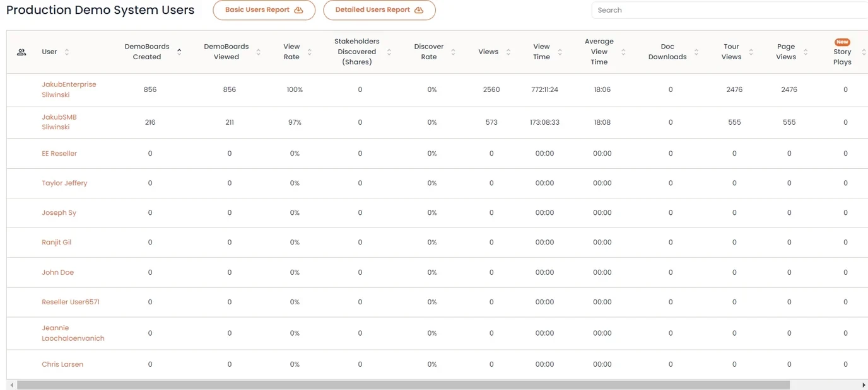The height and width of the screenshot is (390, 868).
Task: Sort the View Rate column
Action: [309, 52]
